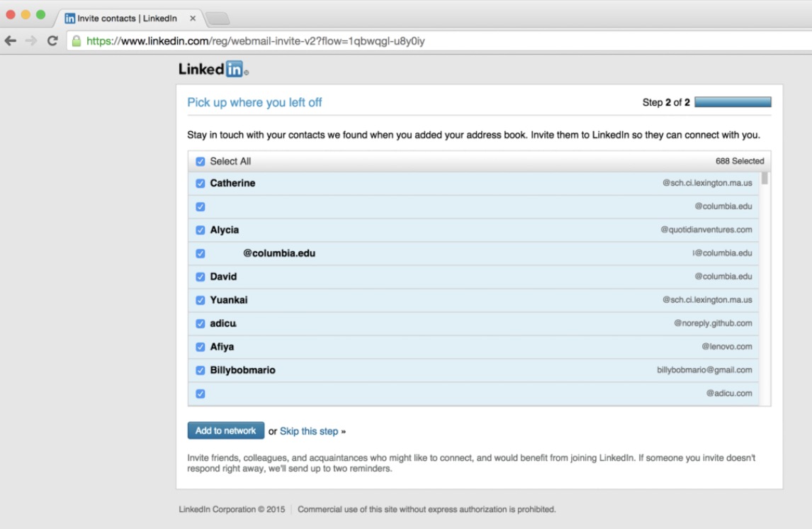The image size is (812, 529).
Task: Click the name David in the list
Action: click(223, 277)
